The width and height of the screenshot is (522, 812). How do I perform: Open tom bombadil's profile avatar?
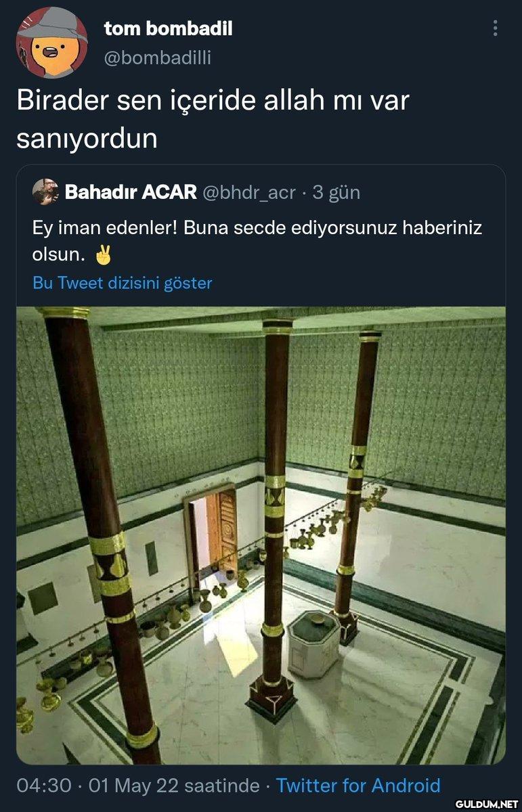[51, 43]
